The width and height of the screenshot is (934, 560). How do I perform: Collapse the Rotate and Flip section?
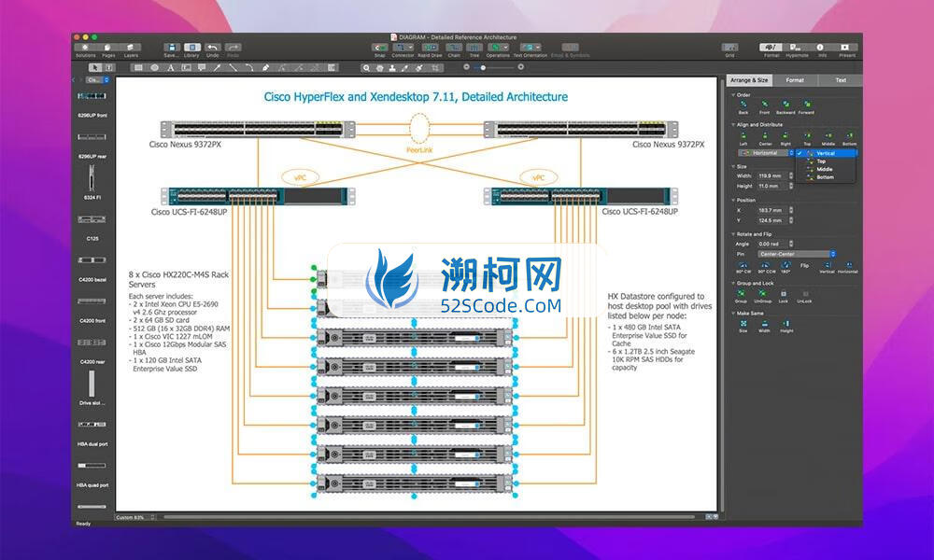[x=733, y=234]
